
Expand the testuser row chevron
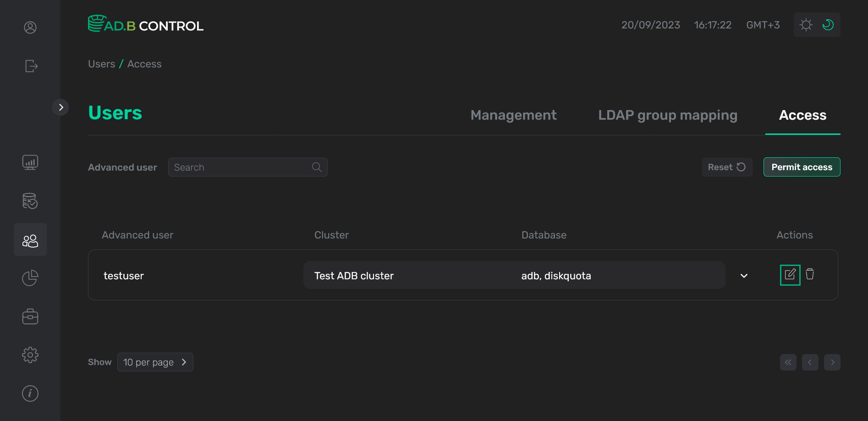point(744,276)
